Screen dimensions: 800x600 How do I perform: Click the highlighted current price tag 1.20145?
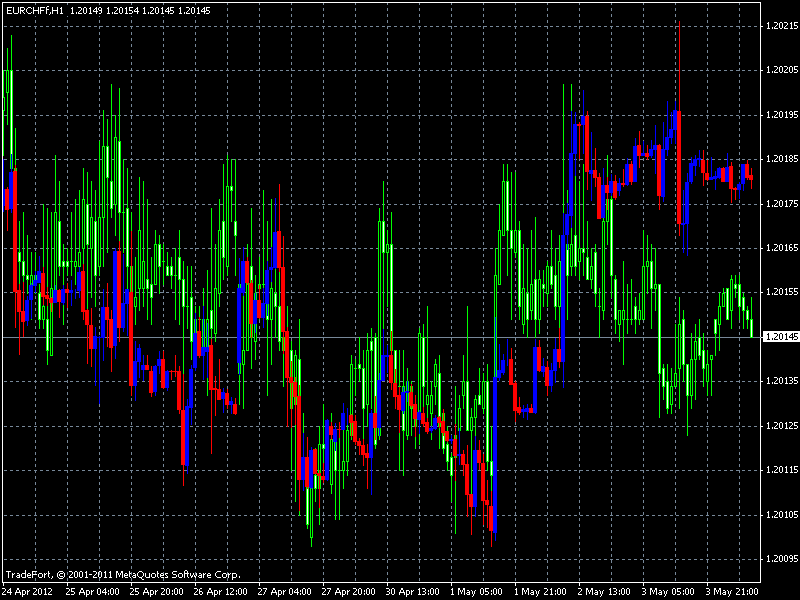coord(781,337)
